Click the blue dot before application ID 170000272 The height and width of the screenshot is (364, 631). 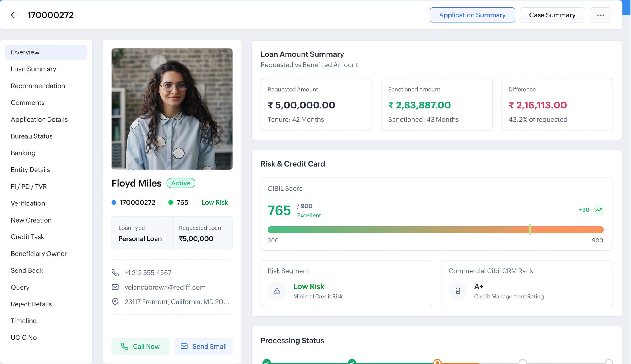pyautogui.click(x=114, y=202)
